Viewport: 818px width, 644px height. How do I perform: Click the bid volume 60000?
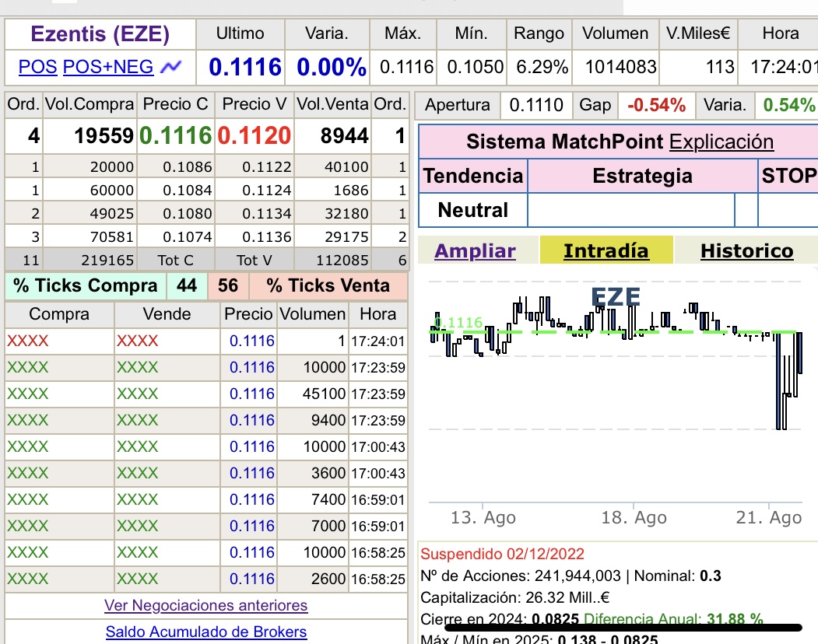tap(111, 191)
